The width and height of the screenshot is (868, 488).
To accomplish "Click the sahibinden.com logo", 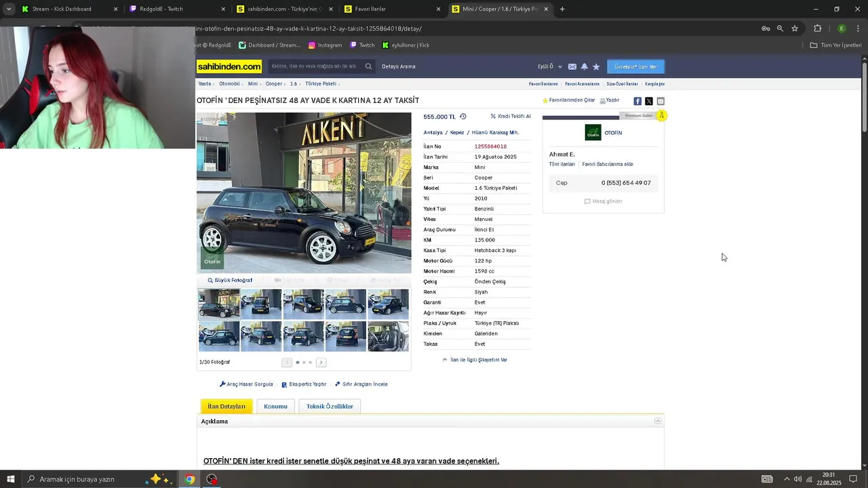I will [229, 66].
